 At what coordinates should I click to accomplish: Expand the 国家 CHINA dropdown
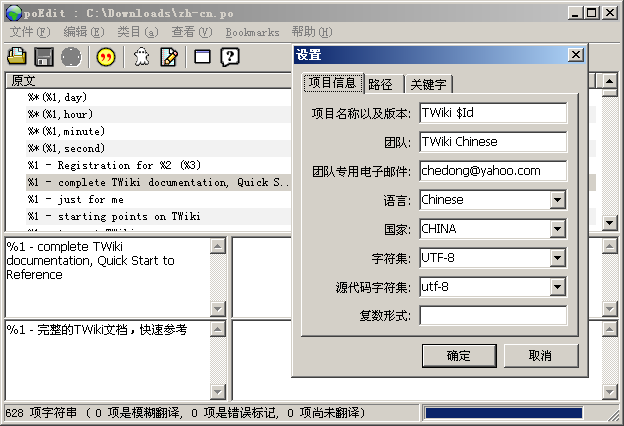[x=558, y=229]
